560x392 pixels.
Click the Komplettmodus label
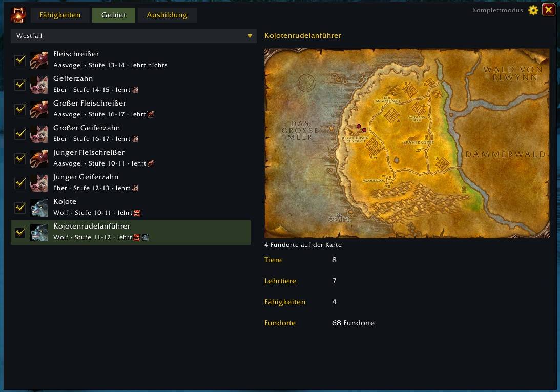pos(497,10)
